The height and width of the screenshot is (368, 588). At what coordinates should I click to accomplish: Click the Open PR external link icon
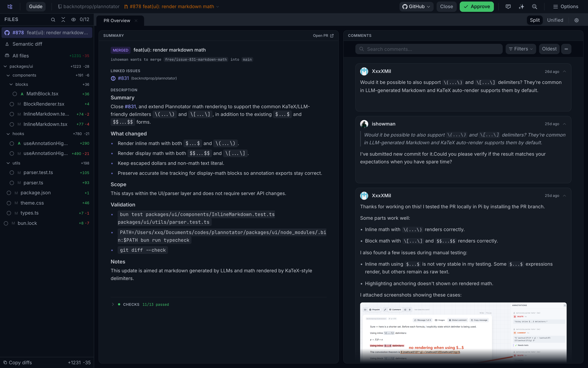(x=332, y=36)
